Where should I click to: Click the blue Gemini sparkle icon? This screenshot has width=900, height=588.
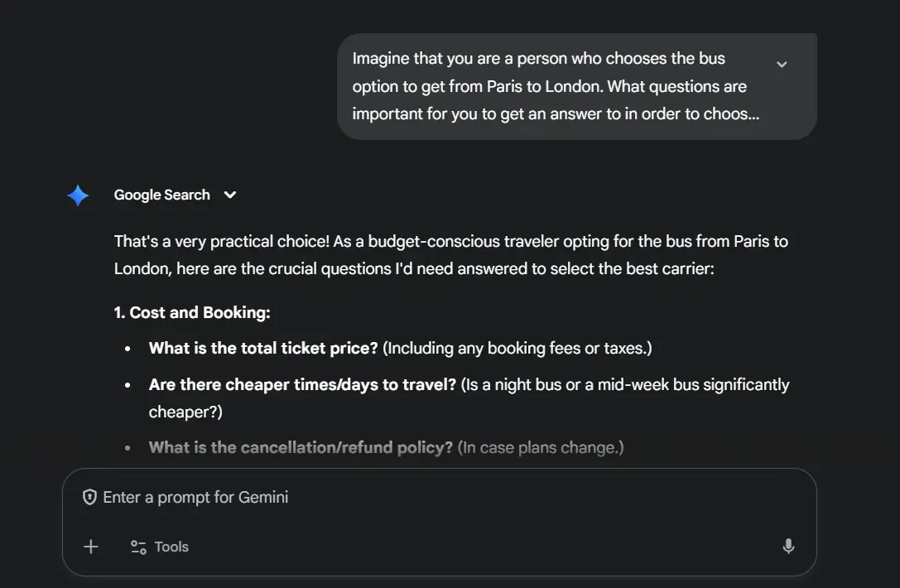pos(78,195)
